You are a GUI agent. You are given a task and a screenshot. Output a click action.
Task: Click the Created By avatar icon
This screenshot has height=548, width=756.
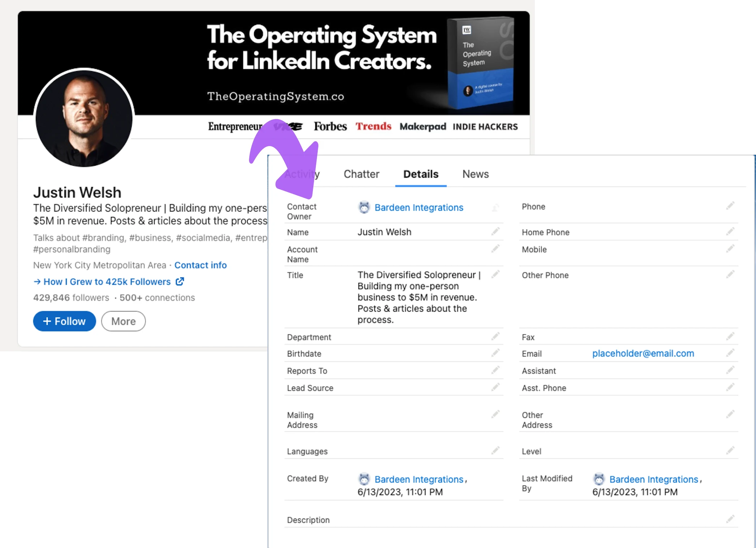[364, 479]
